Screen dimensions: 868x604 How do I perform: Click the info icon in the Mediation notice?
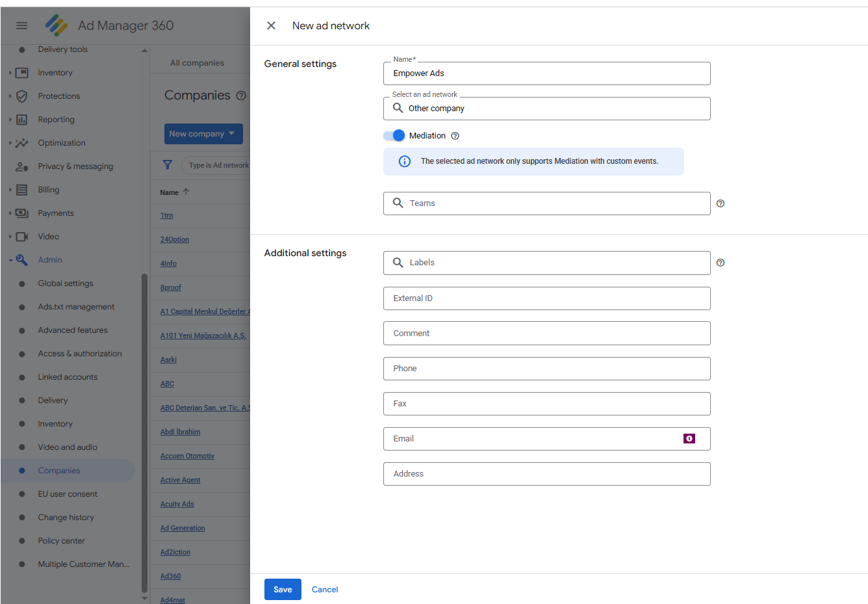click(x=404, y=161)
